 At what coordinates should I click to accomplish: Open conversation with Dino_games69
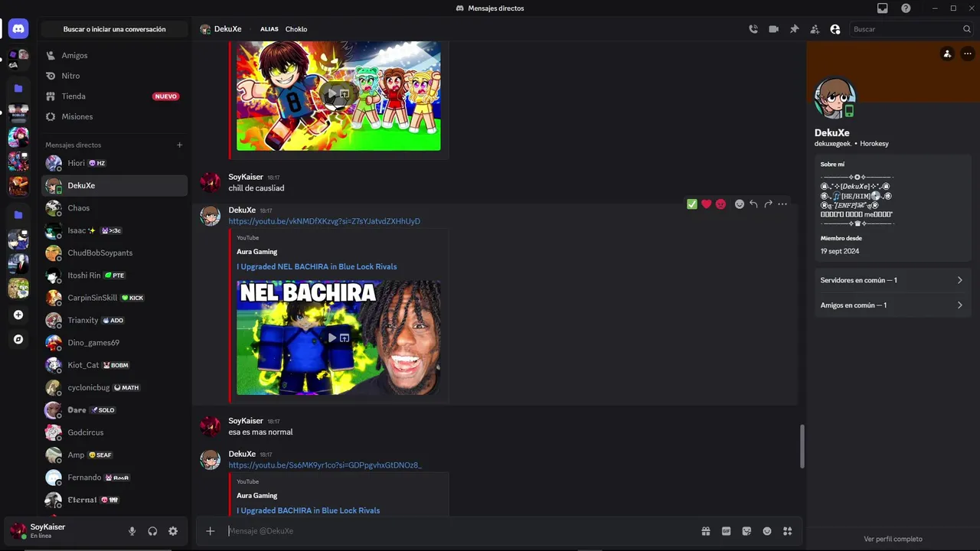pyautogui.click(x=113, y=343)
